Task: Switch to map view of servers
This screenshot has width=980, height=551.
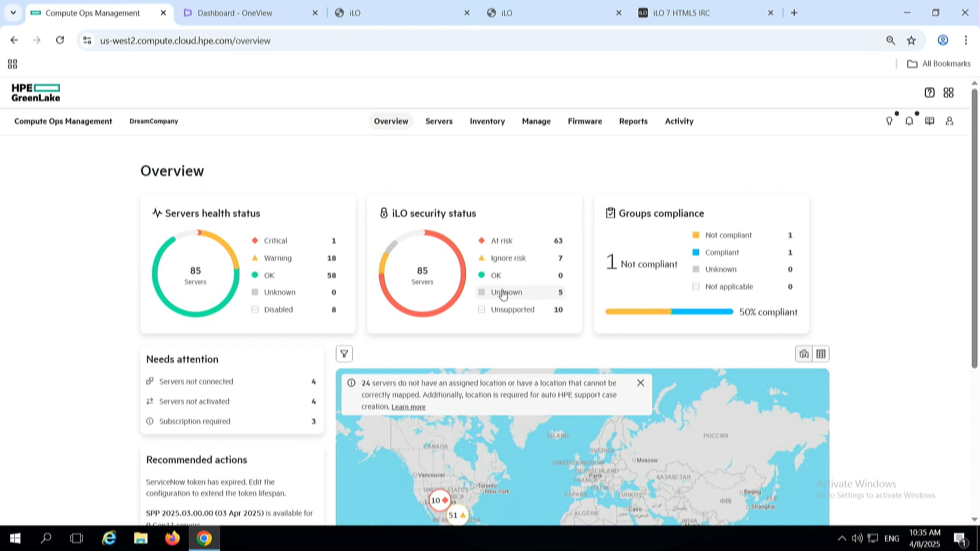Action: (804, 354)
